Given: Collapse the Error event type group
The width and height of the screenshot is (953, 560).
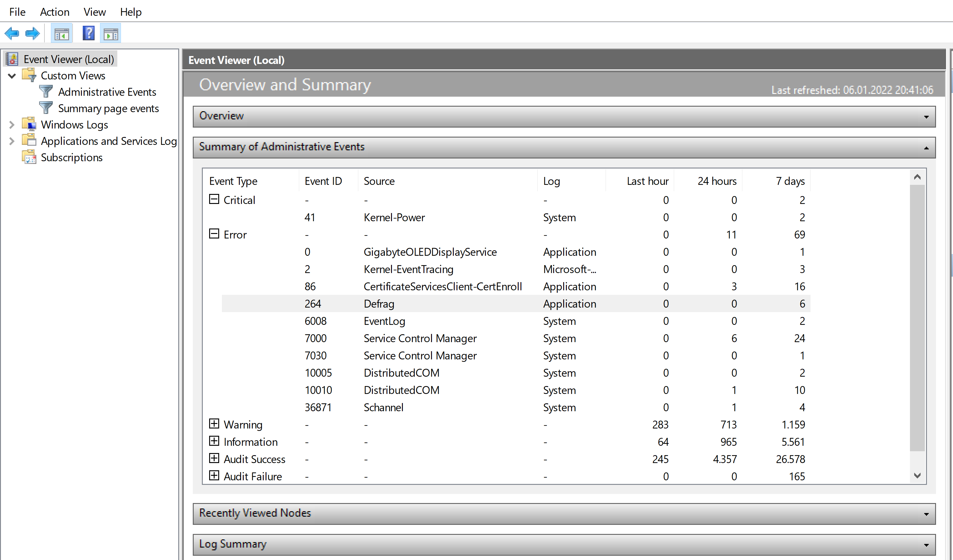Looking at the screenshot, I should [x=214, y=234].
